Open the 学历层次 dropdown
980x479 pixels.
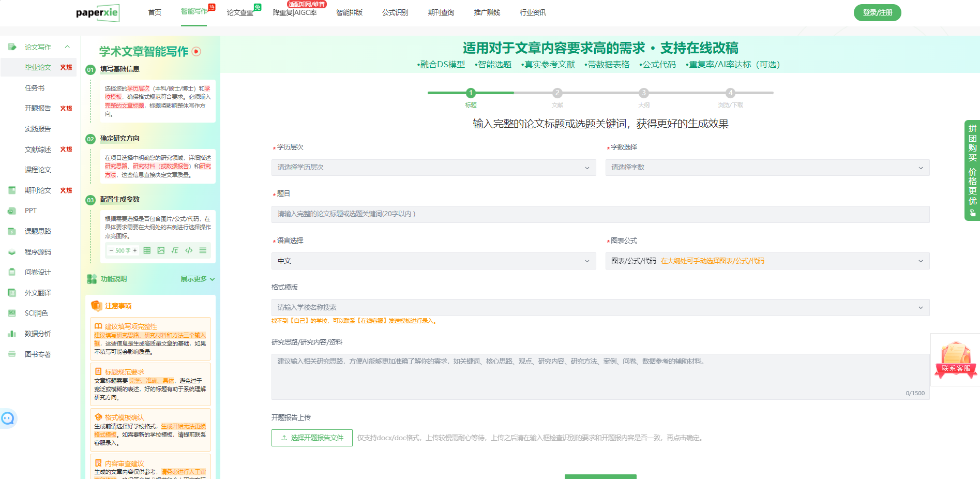pos(433,168)
